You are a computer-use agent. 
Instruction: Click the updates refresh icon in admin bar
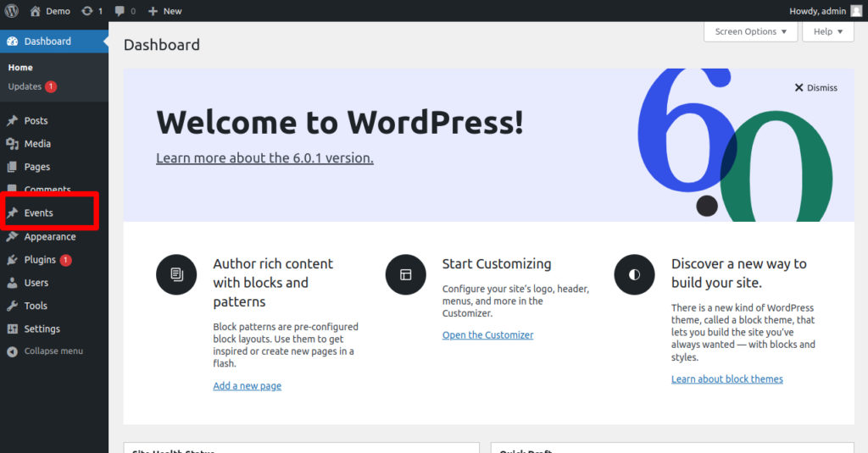(x=87, y=11)
